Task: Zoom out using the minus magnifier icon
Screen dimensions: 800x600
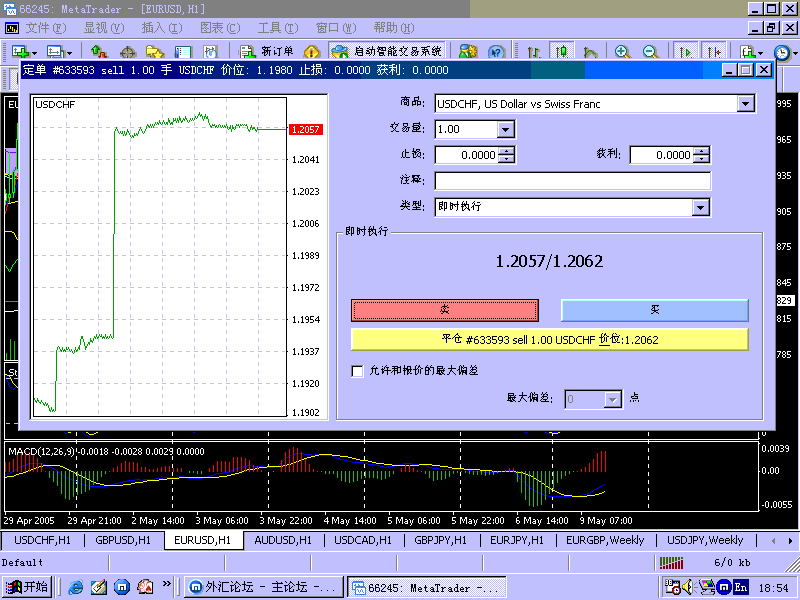Action: pyautogui.click(x=648, y=51)
